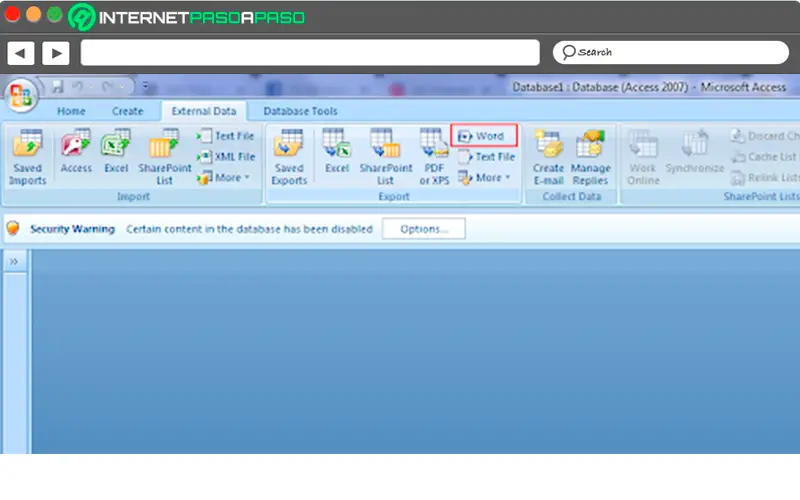The width and height of the screenshot is (800, 500).
Task: Expand the Import More dropdown
Action: 223,178
